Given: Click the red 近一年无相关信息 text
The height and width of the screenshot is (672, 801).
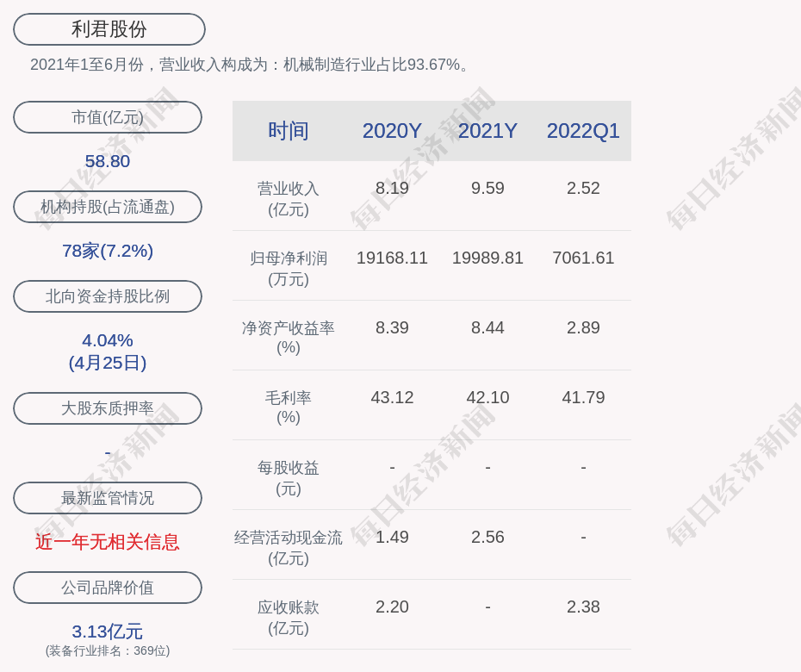Looking at the screenshot, I should pyautogui.click(x=108, y=542).
